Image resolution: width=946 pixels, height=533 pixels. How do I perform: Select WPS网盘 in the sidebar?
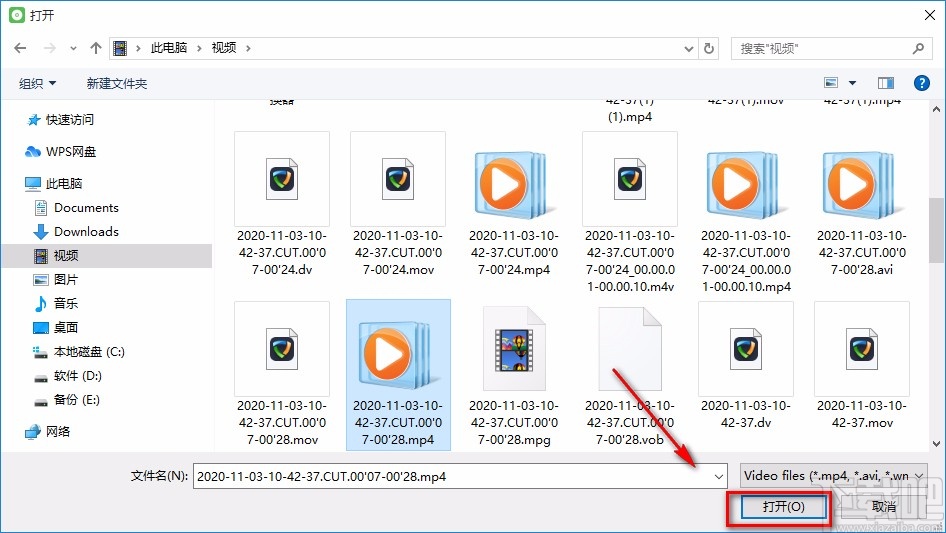click(x=60, y=152)
